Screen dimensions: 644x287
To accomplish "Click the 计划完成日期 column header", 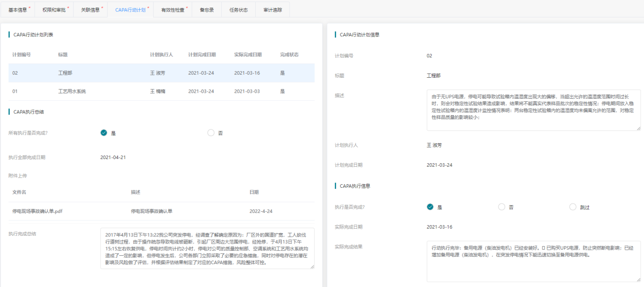I will (x=202, y=55).
